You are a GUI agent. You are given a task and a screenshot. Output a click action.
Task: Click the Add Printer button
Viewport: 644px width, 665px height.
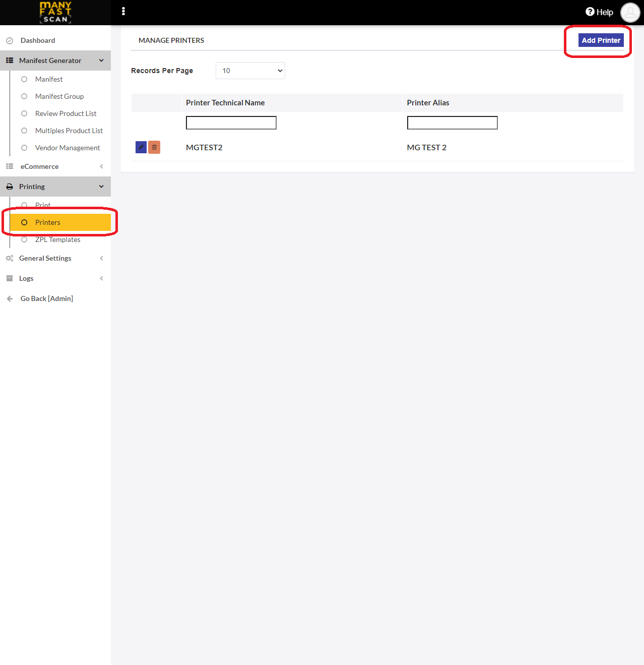601,40
